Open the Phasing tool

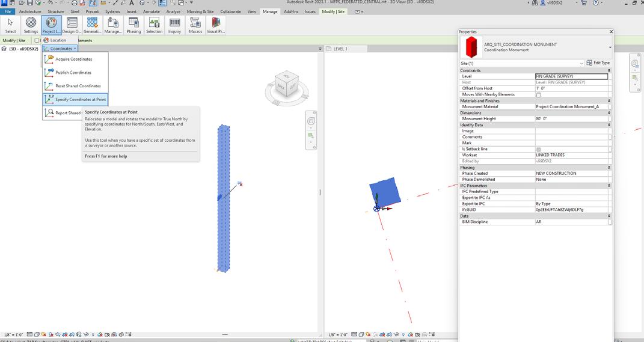point(133,25)
